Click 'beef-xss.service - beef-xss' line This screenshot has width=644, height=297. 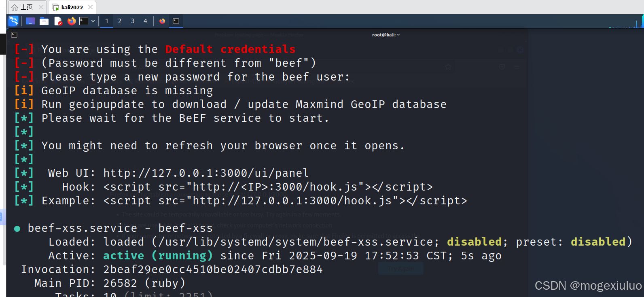tap(120, 228)
